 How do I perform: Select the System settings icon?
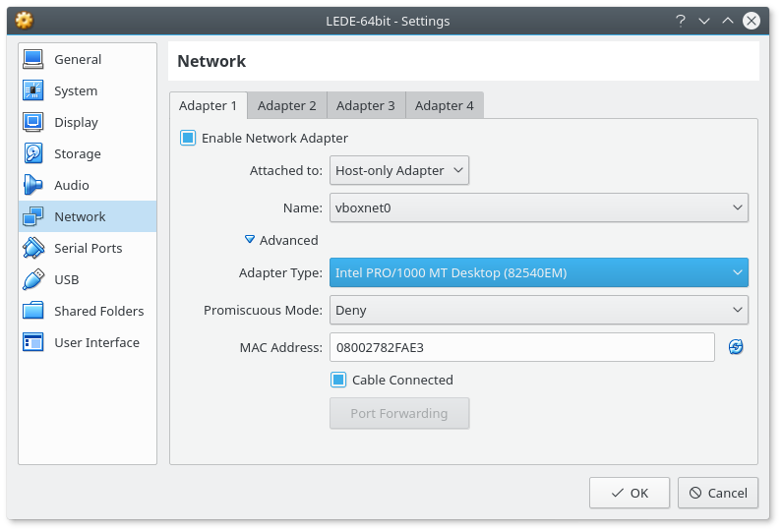(33, 90)
